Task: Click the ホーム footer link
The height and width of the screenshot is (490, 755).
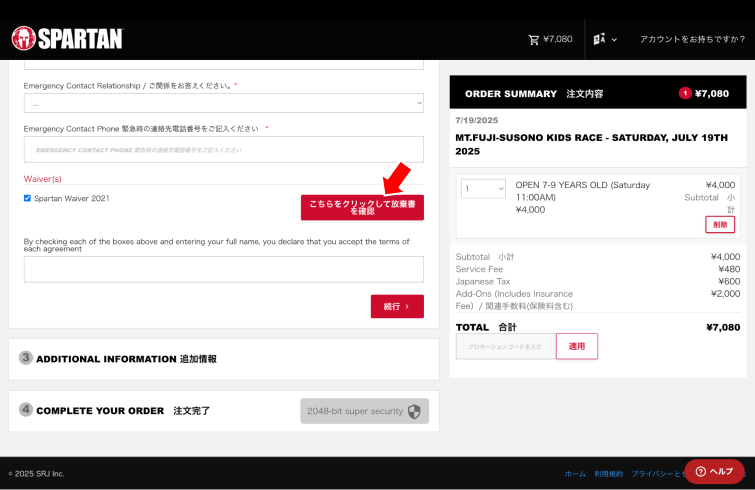Action: pos(575,474)
